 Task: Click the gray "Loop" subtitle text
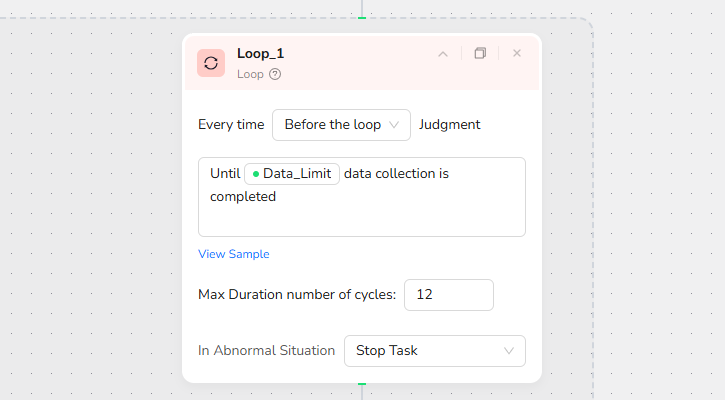pos(250,74)
